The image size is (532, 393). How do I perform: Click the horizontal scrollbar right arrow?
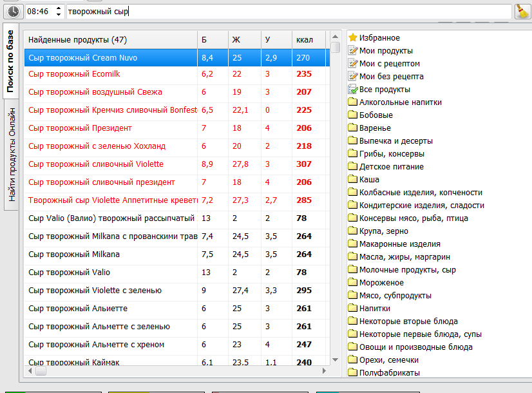[324, 371]
